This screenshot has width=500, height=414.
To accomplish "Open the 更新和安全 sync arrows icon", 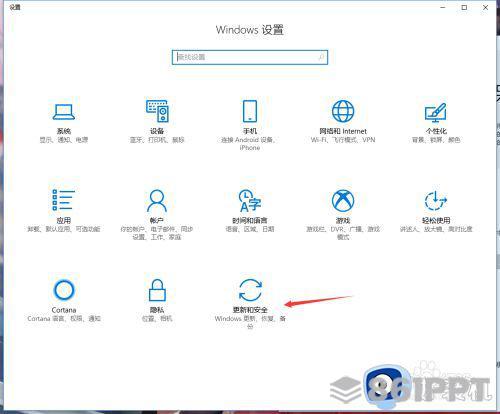I will [x=250, y=290].
